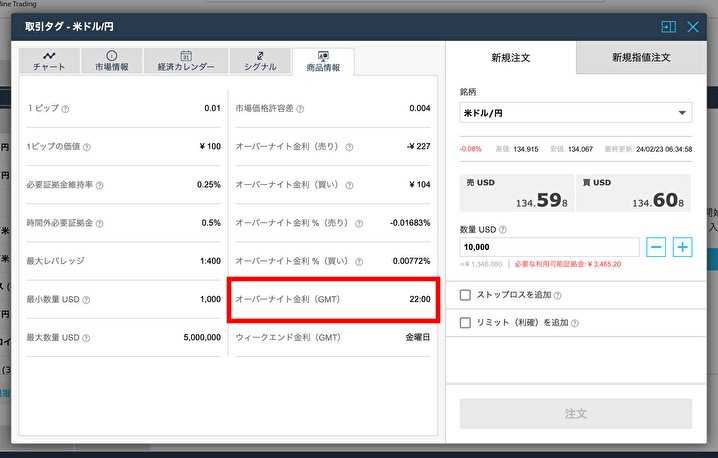Viewport: 718px width, 458px height.
Task: Enable the ストップロスを追加 checkbox
Action: 465,295
